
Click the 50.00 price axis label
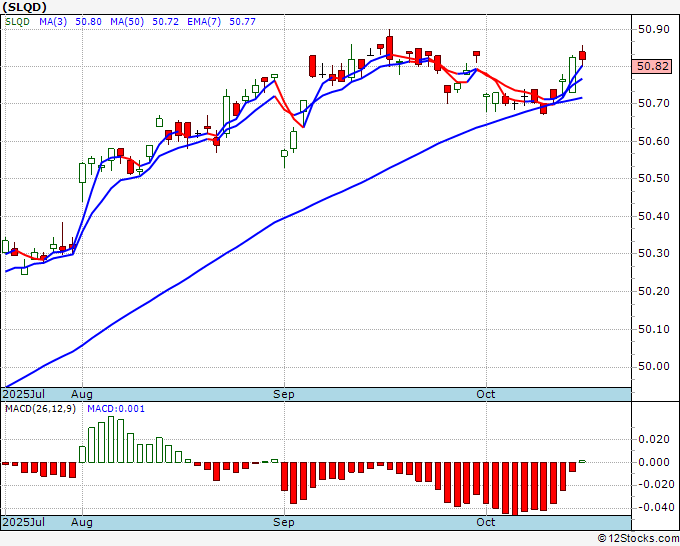(654, 366)
